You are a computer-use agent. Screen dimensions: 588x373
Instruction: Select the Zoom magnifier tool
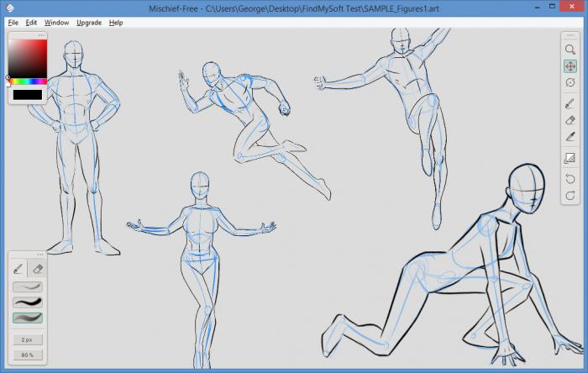tap(570, 50)
